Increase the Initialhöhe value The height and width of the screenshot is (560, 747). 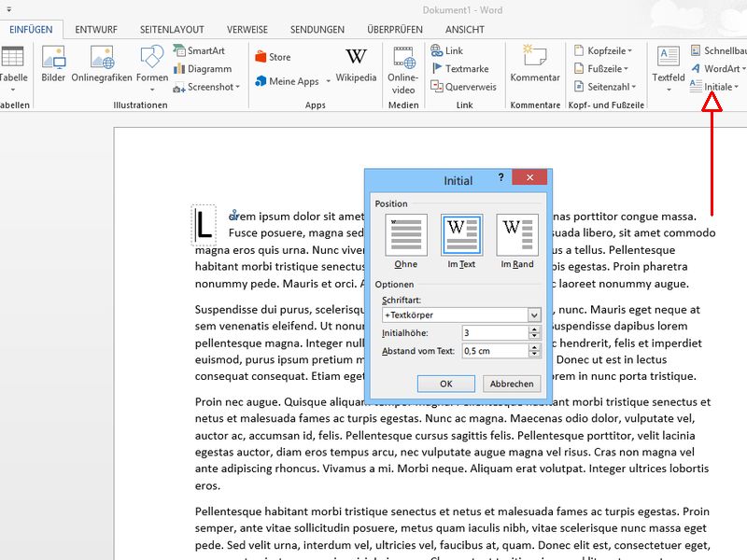pos(534,329)
